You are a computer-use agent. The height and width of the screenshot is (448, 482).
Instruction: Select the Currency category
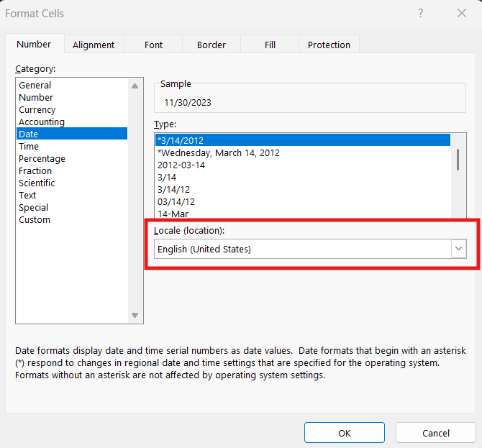click(x=37, y=110)
